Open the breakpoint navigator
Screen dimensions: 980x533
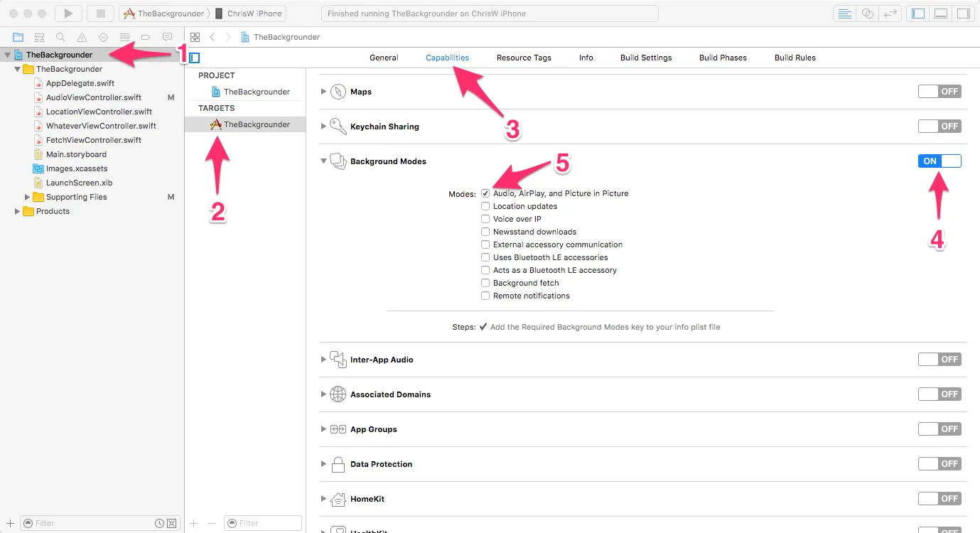tap(146, 37)
